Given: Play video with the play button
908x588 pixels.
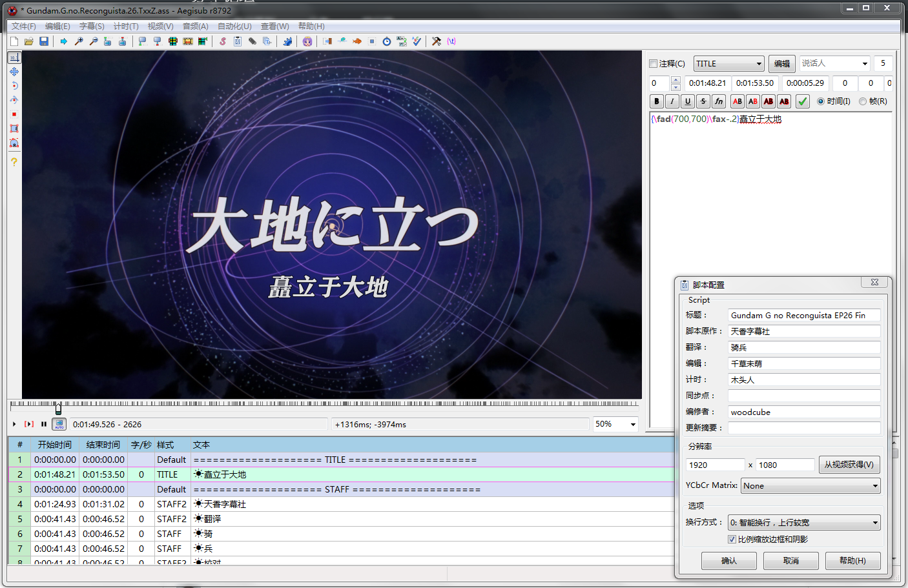Looking at the screenshot, I should (x=14, y=424).
